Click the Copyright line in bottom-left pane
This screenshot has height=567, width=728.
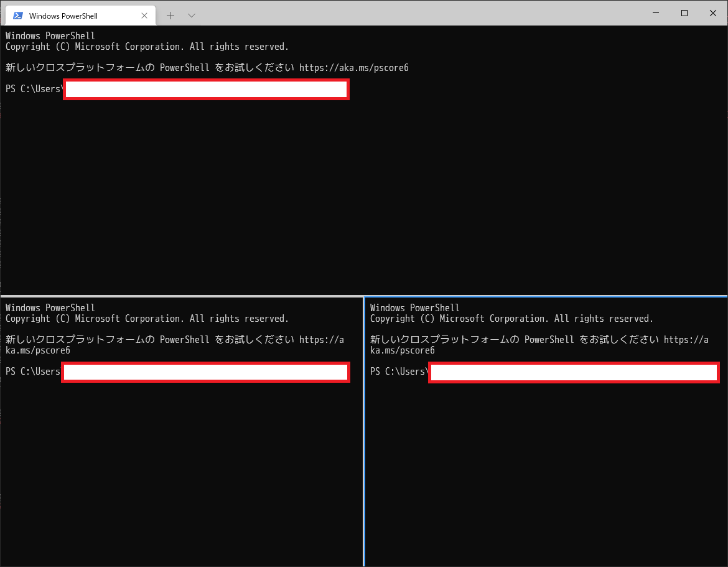coord(147,319)
